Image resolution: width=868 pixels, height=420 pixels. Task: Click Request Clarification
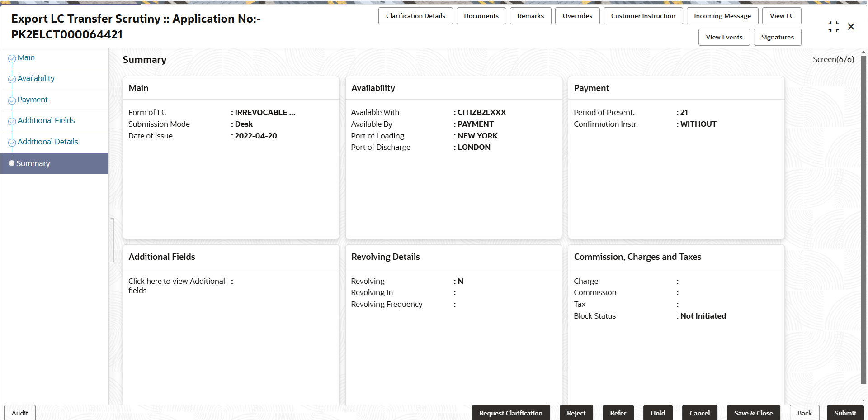pyautogui.click(x=511, y=413)
